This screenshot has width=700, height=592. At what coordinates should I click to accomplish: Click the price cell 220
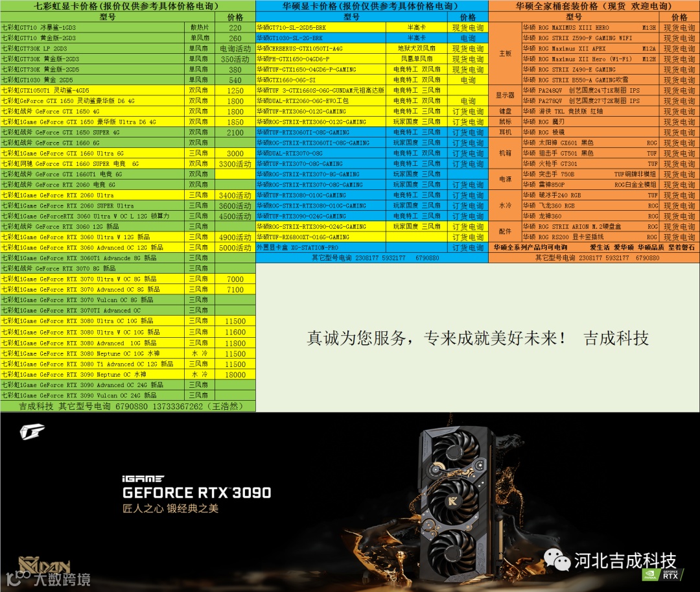click(235, 28)
